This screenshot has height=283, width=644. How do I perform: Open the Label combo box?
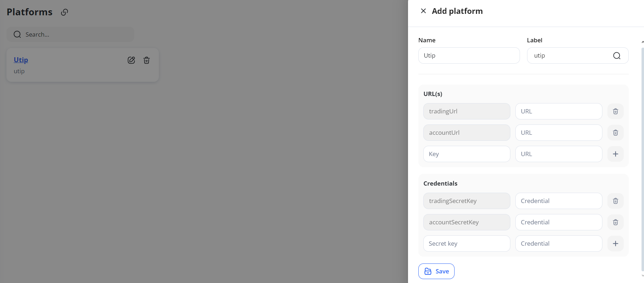click(x=578, y=55)
